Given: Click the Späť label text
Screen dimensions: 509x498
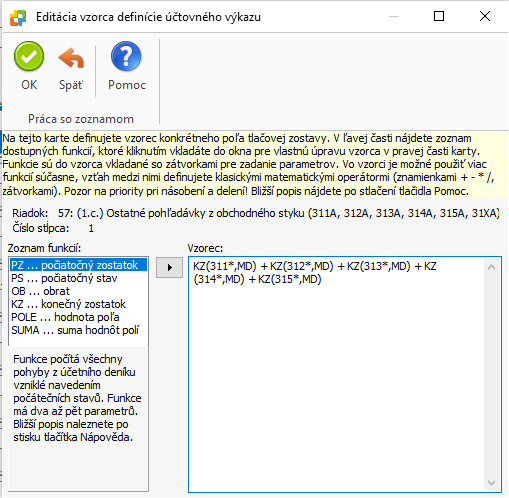Looking at the screenshot, I should click(x=71, y=85).
